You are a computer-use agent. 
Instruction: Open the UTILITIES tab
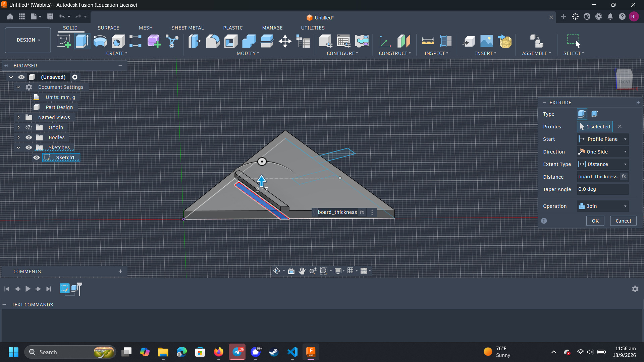(x=313, y=28)
